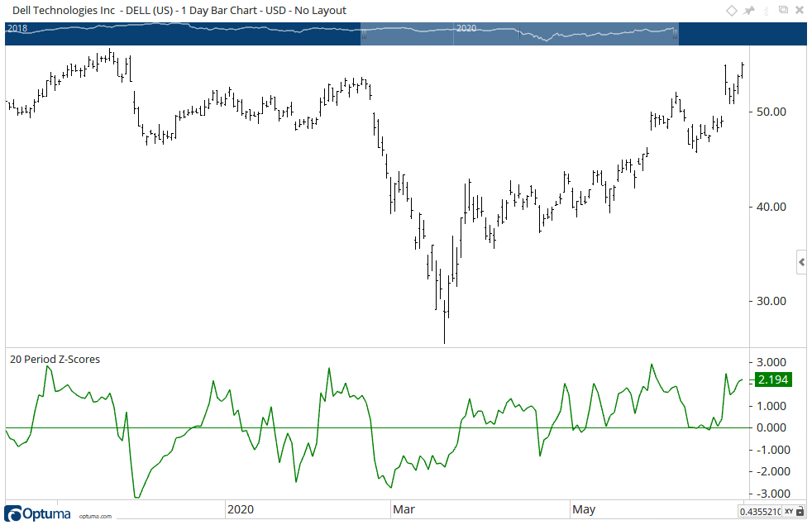Click the right handle of the range selector
812x525 pixels.
(x=675, y=34)
